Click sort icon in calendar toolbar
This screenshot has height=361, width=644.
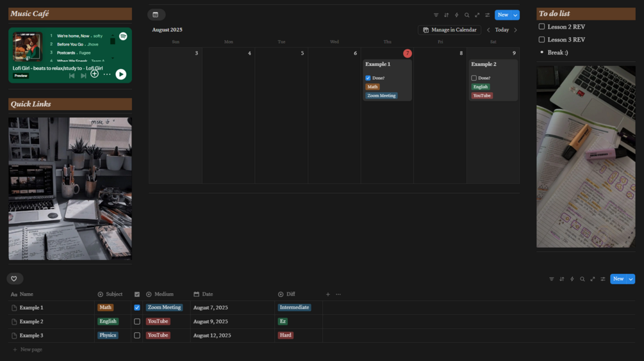(446, 15)
